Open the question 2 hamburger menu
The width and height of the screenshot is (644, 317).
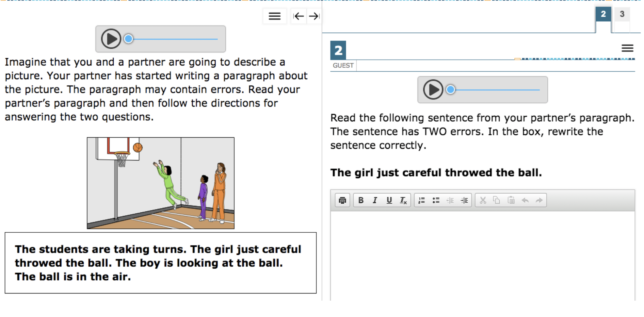pyautogui.click(x=627, y=48)
